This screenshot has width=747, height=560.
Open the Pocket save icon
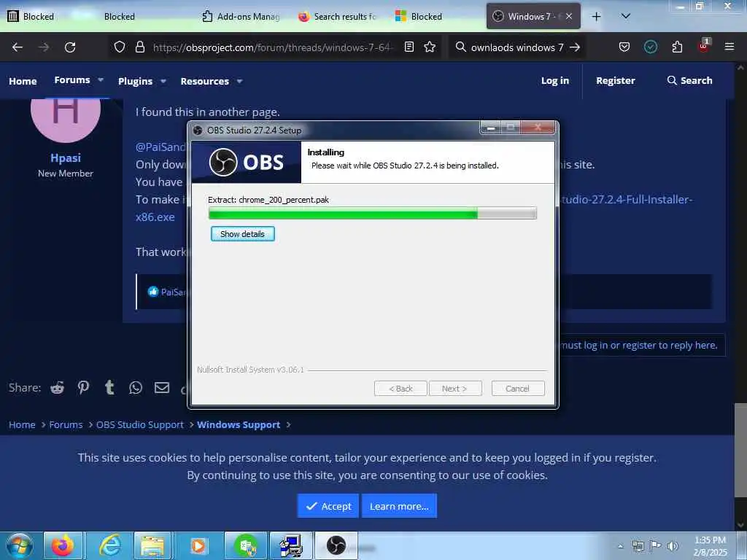click(x=624, y=47)
